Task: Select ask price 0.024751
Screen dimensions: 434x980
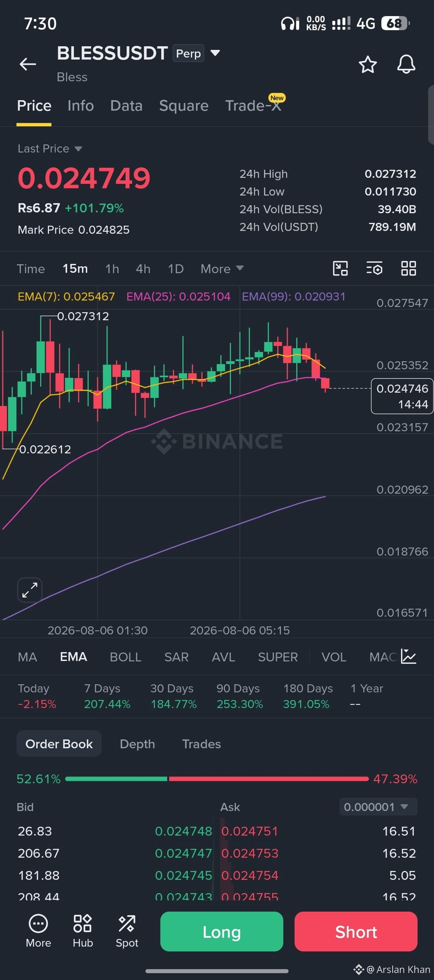Action: [x=250, y=831]
